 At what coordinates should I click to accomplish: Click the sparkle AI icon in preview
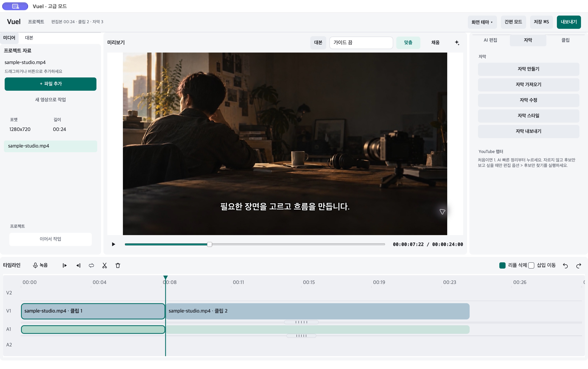coord(457,43)
